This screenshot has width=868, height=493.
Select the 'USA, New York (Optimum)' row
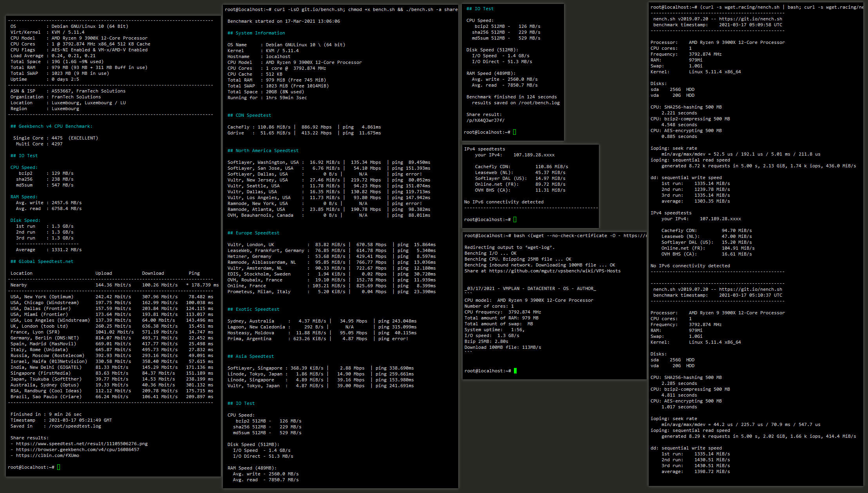tap(112, 297)
